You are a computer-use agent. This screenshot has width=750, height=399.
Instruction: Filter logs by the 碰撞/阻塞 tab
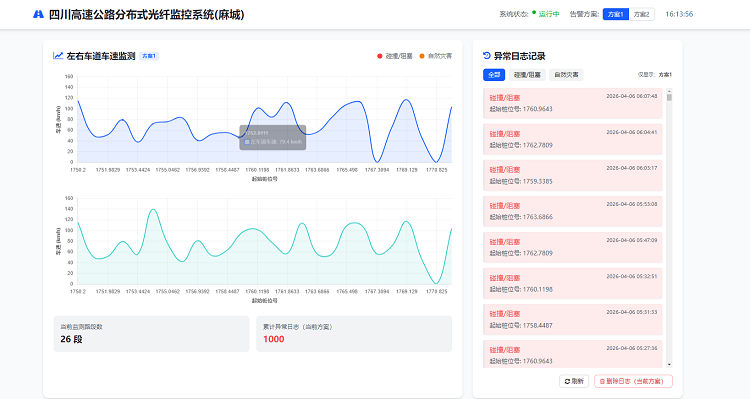click(527, 75)
